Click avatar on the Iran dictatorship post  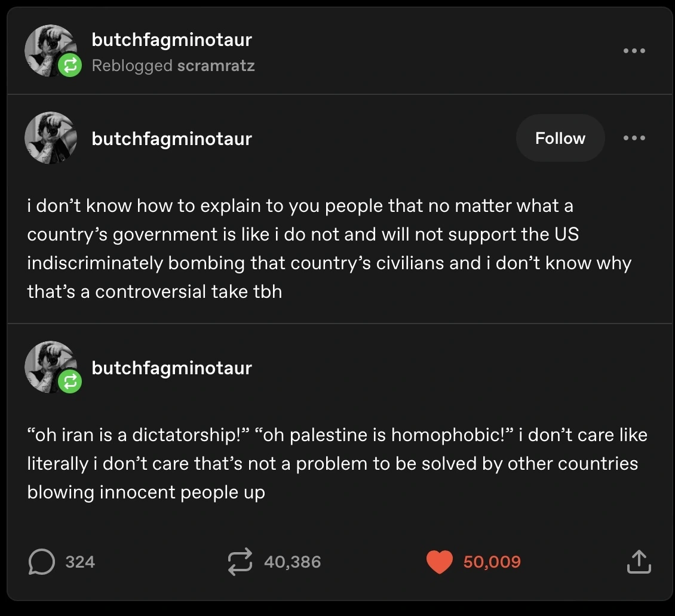(x=49, y=364)
